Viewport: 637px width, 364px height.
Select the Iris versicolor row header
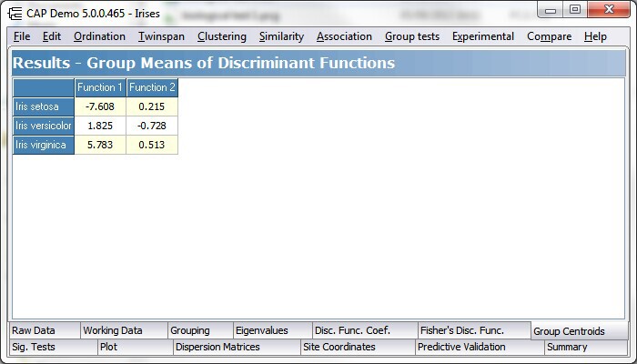tap(44, 126)
